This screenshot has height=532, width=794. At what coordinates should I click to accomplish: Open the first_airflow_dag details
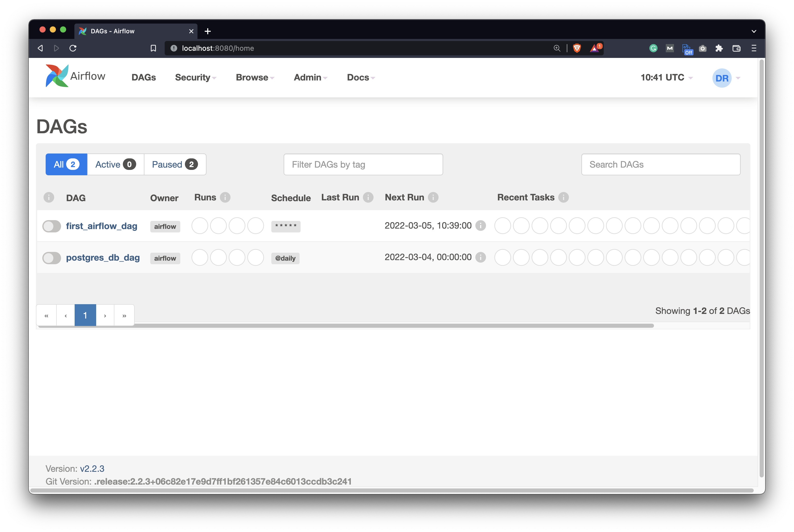[102, 226]
